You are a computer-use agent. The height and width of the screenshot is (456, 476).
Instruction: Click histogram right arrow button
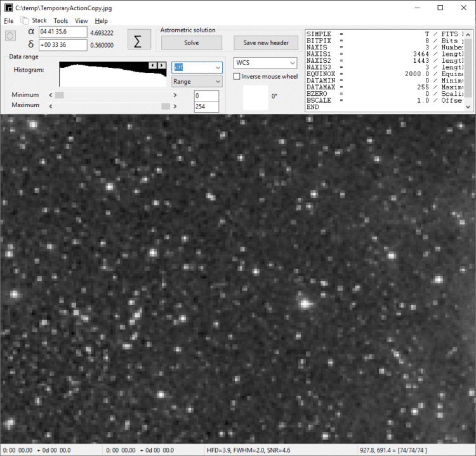162,65
